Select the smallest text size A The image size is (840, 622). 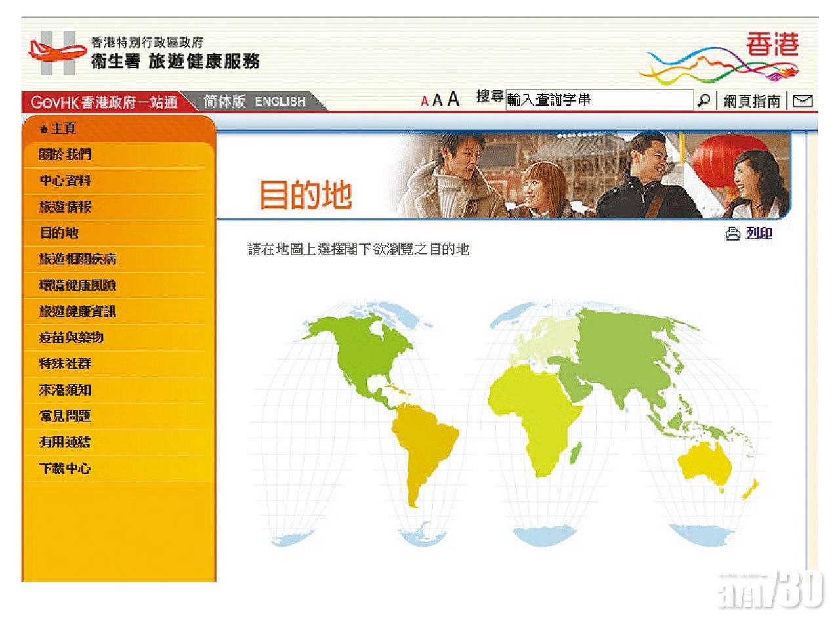coord(425,102)
